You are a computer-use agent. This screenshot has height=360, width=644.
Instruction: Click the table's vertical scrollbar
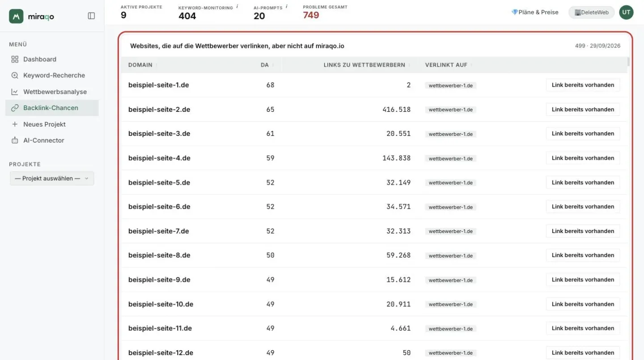(628, 61)
